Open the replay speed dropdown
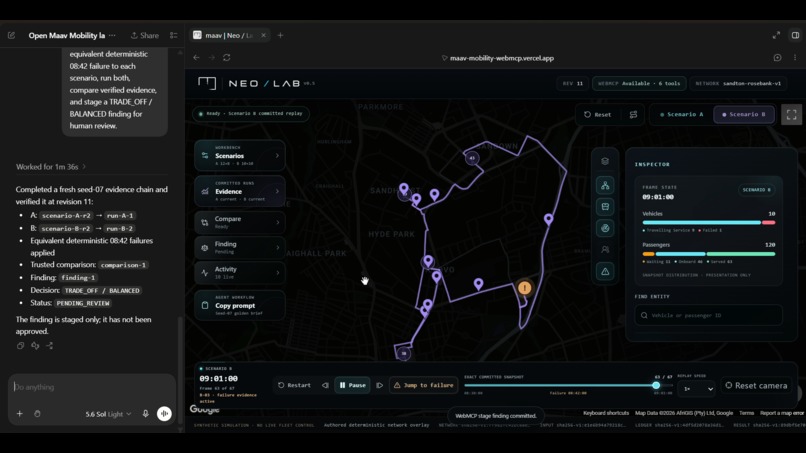The image size is (806, 453). [x=698, y=389]
